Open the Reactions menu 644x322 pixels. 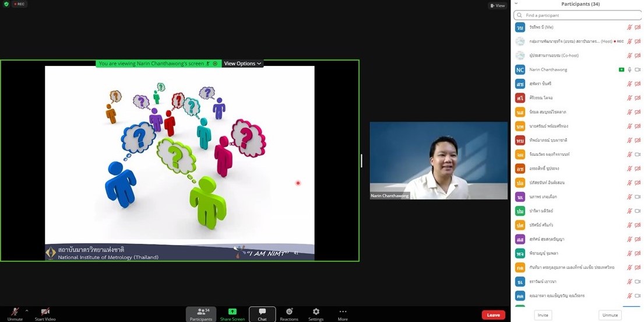click(289, 314)
